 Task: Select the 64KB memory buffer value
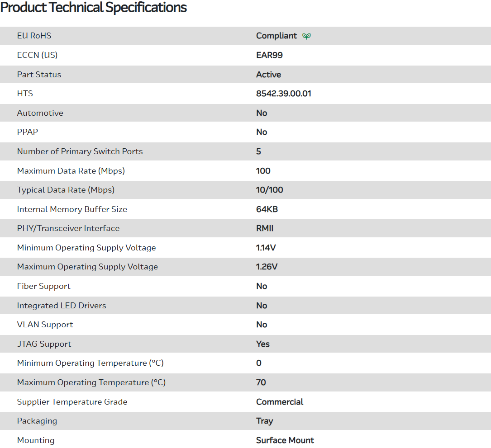pos(267,209)
